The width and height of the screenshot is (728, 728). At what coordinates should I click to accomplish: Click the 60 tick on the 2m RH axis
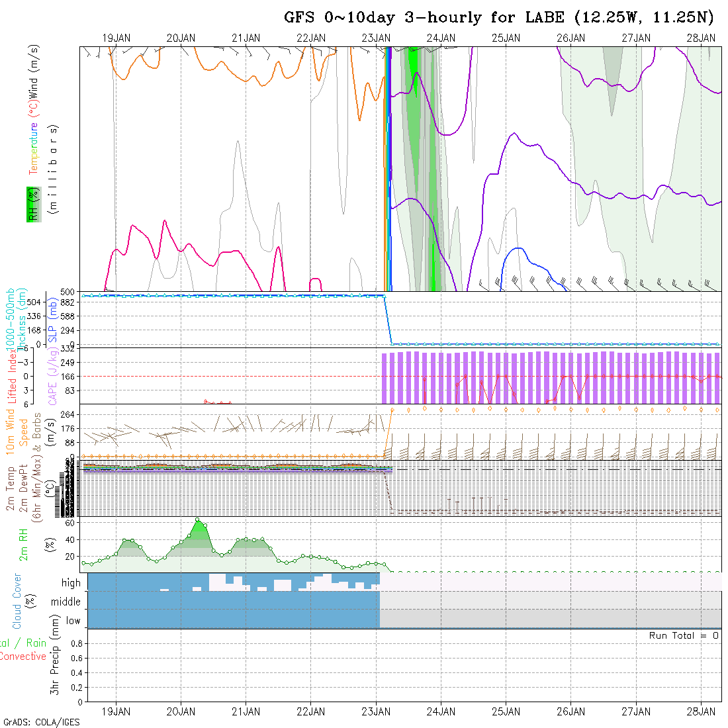tap(69, 523)
